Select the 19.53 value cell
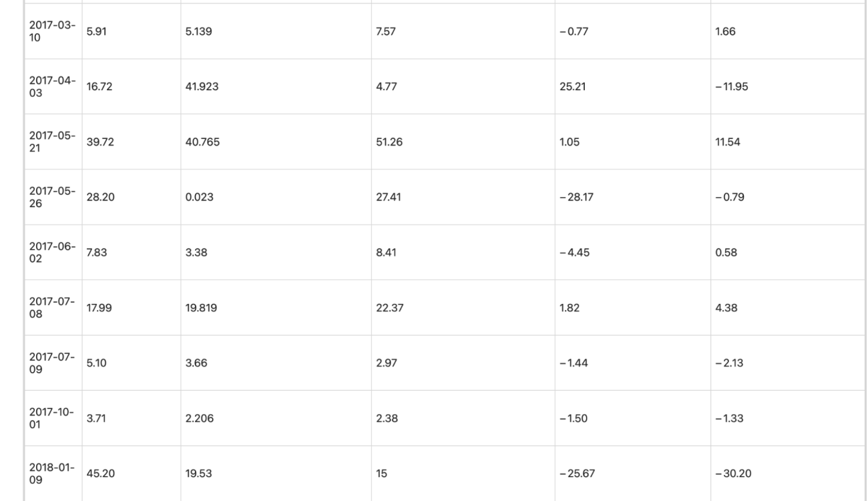The image size is (868, 501). (276, 474)
